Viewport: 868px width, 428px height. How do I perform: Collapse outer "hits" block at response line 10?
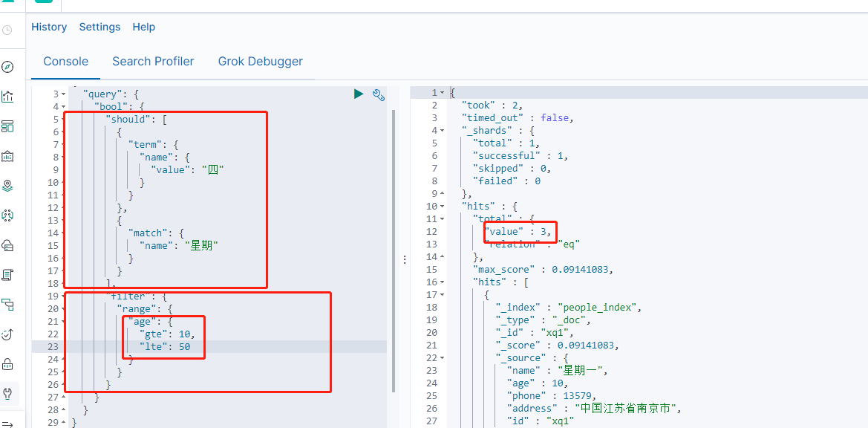click(442, 207)
